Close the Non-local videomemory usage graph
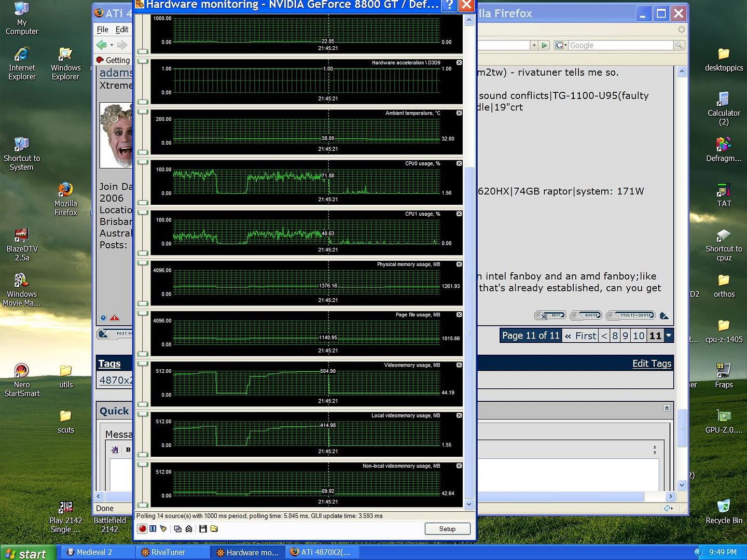 [x=459, y=466]
